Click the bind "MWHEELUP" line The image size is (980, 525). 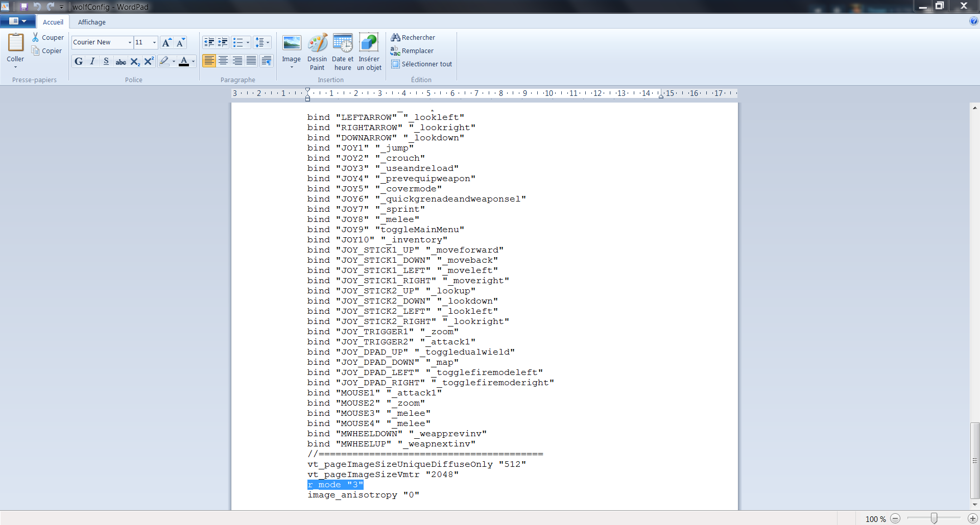click(391, 444)
